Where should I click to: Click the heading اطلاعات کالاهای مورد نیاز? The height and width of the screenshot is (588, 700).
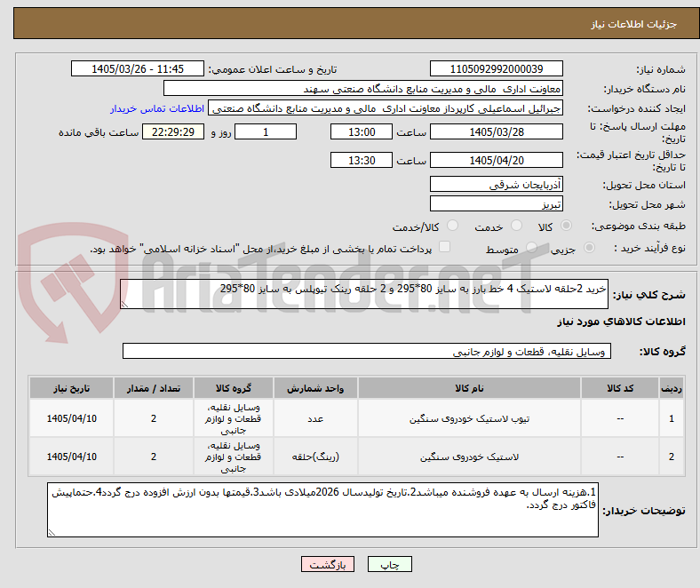(x=621, y=322)
